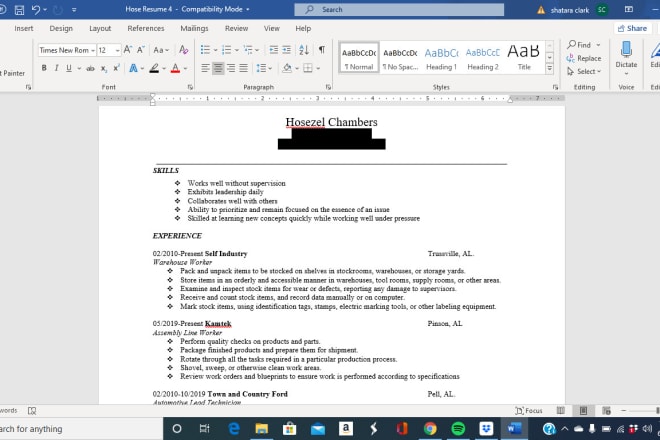The width and height of the screenshot is (660, 440).
Task: Click the Share button
Action: (x=632, y=29)
